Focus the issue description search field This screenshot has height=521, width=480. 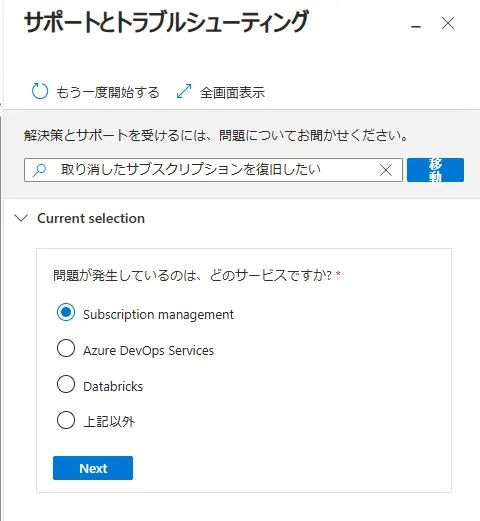pyautogui.click(x=213, y=170)
